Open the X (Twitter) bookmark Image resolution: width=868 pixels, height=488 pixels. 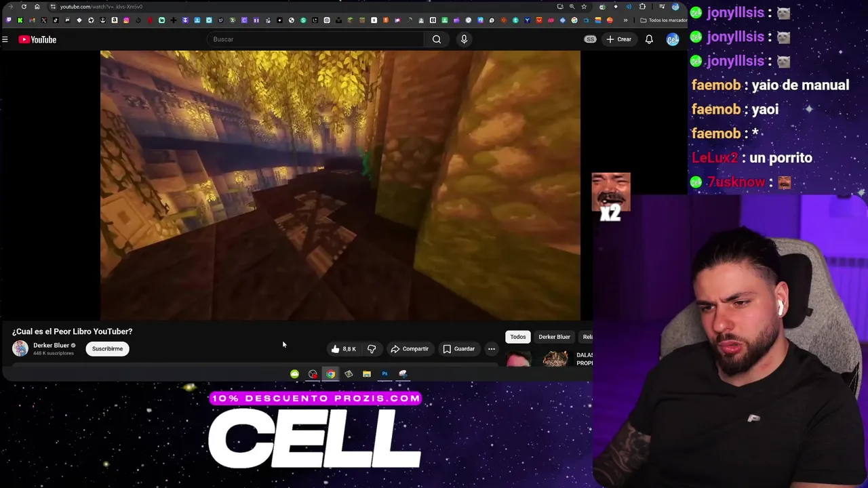point(43,20)
